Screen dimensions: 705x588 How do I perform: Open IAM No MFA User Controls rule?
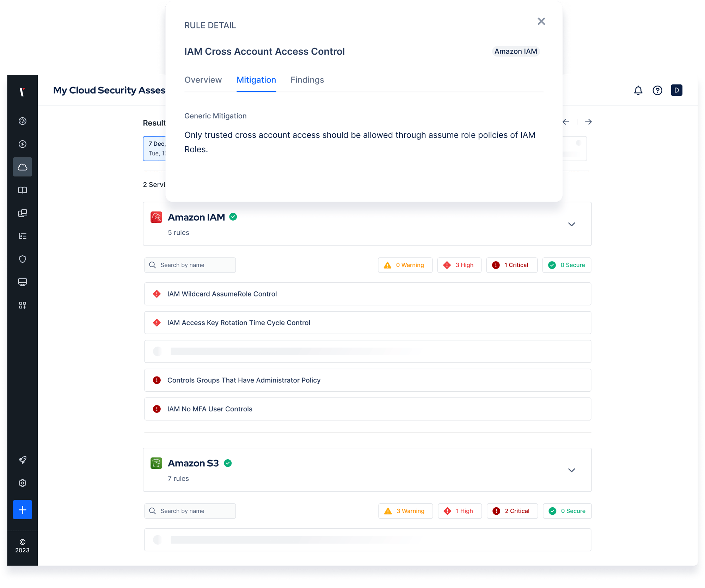368,409
